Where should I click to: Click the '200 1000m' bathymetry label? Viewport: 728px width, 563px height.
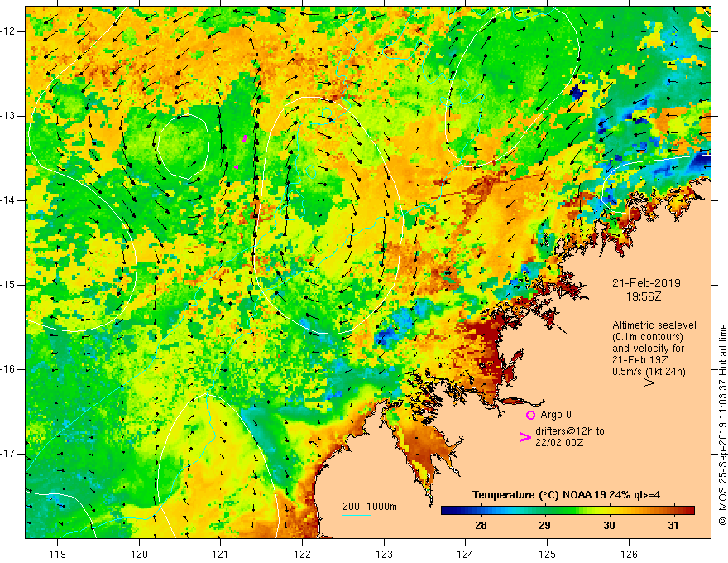point(370,507)
